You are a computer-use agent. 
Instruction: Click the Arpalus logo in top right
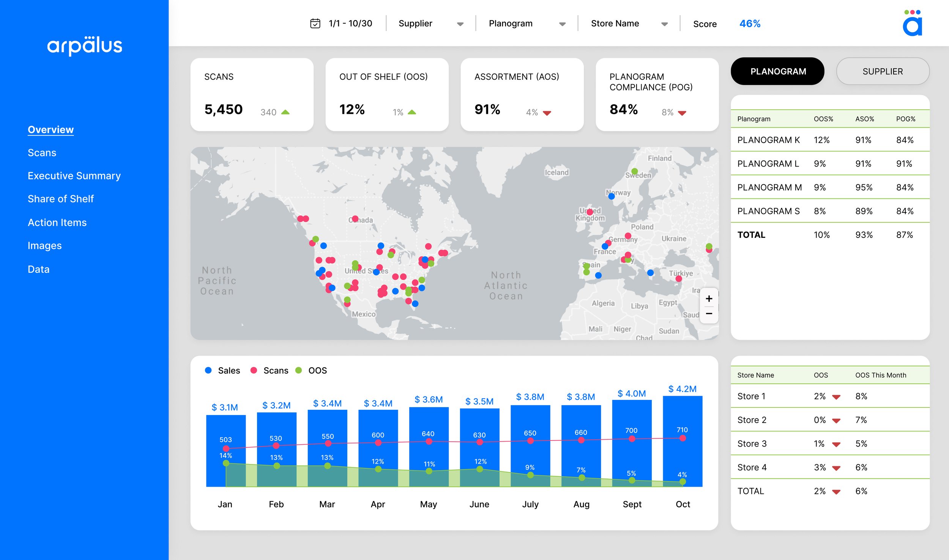(x=913, y=23)
